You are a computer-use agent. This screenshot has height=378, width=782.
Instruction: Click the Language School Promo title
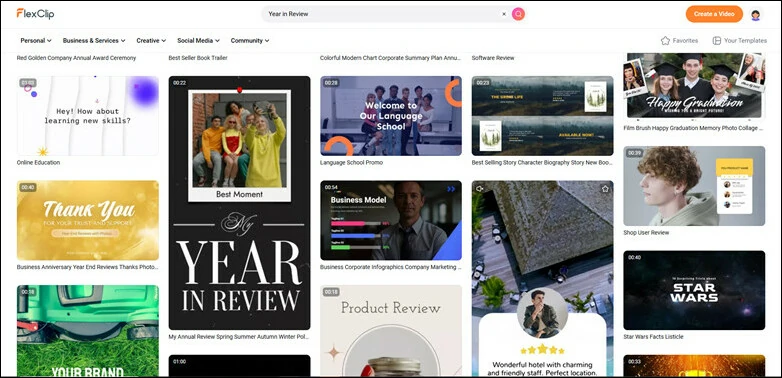[x=352, y=163]
